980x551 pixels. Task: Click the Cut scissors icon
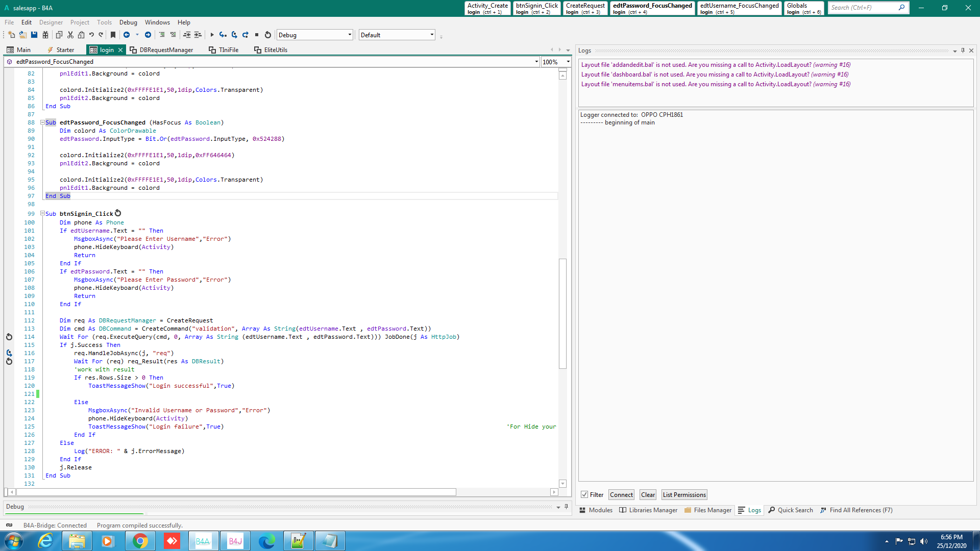[70, 35]
